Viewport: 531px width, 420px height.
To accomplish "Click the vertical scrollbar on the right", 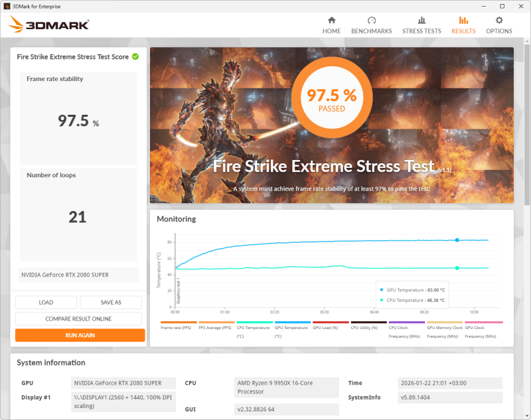I will point(526,133).
